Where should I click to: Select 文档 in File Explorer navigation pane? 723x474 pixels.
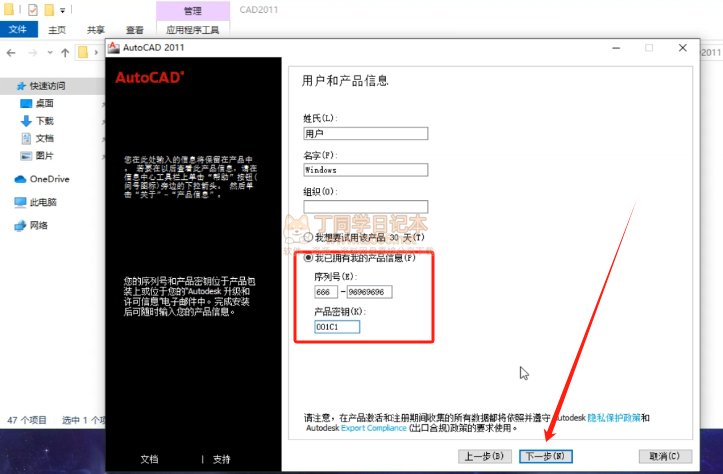(x=45, y=138)
